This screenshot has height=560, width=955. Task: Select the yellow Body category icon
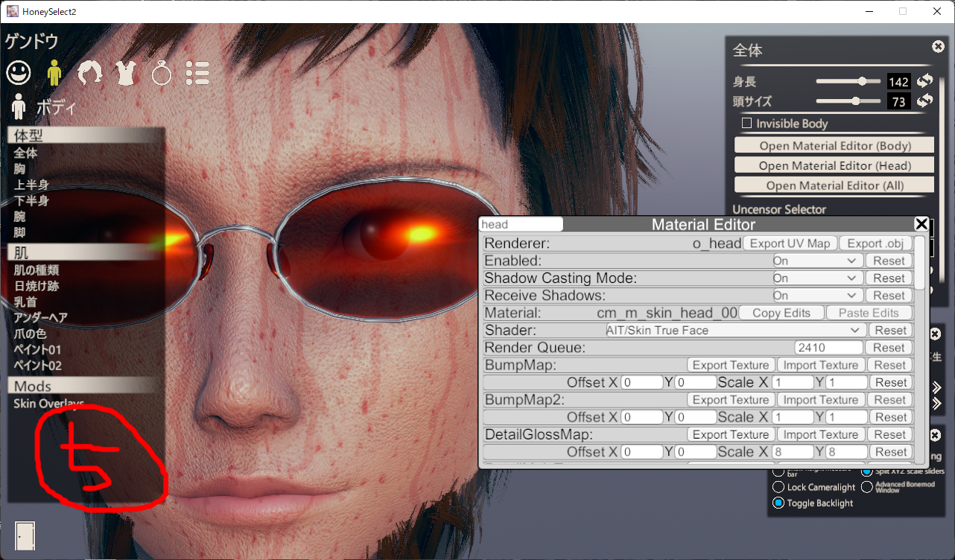point(54,72)
